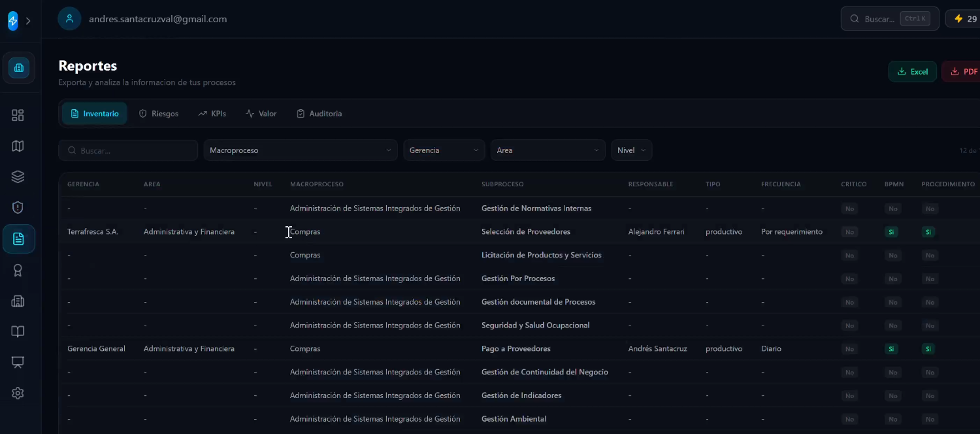The height and width of the screenshot is (434, 980).
Task: Select subprocess Gestión de Normativas Internas
Action: click(x=536, y=209)
